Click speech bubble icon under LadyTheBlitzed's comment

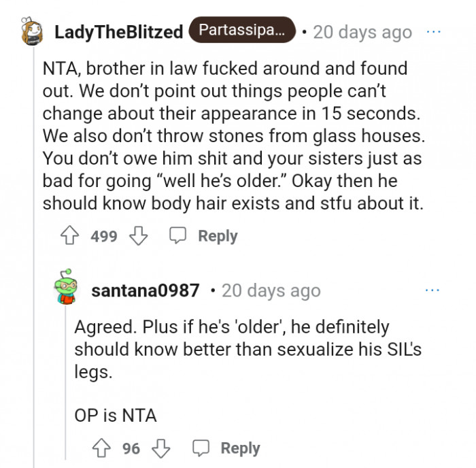point(177,237)
